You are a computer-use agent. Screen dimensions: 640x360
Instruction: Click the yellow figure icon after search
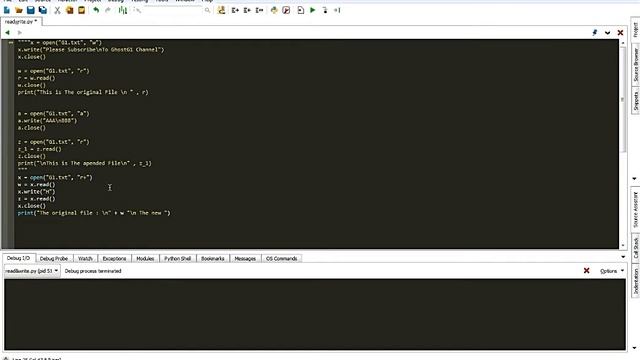pos(221,10)
